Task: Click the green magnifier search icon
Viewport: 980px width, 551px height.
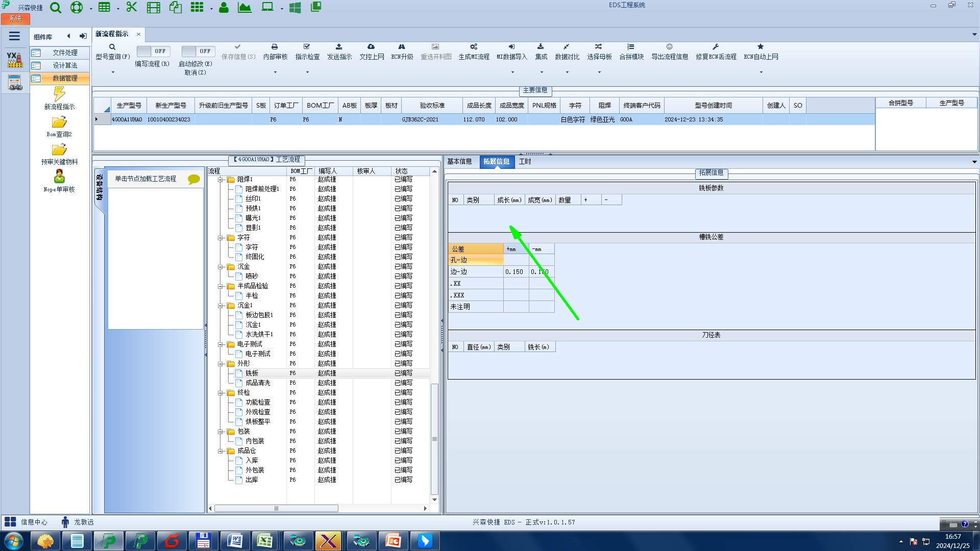Action: (56, 8)
